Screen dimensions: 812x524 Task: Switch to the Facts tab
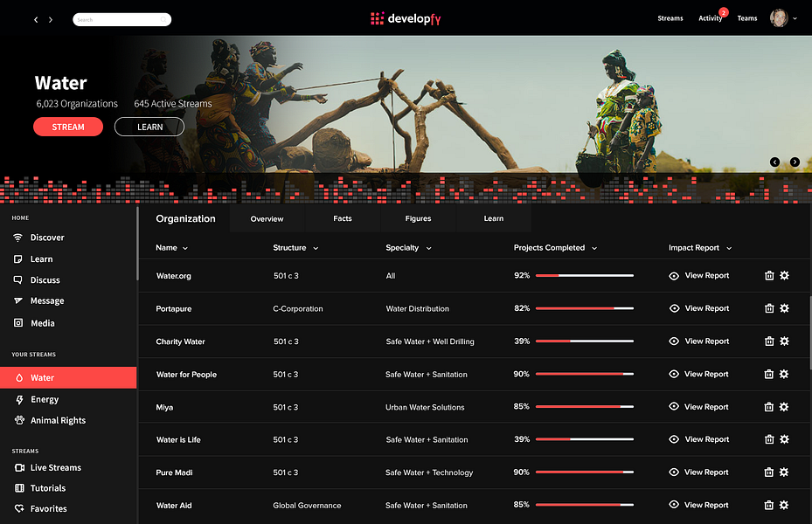(343, 219)
